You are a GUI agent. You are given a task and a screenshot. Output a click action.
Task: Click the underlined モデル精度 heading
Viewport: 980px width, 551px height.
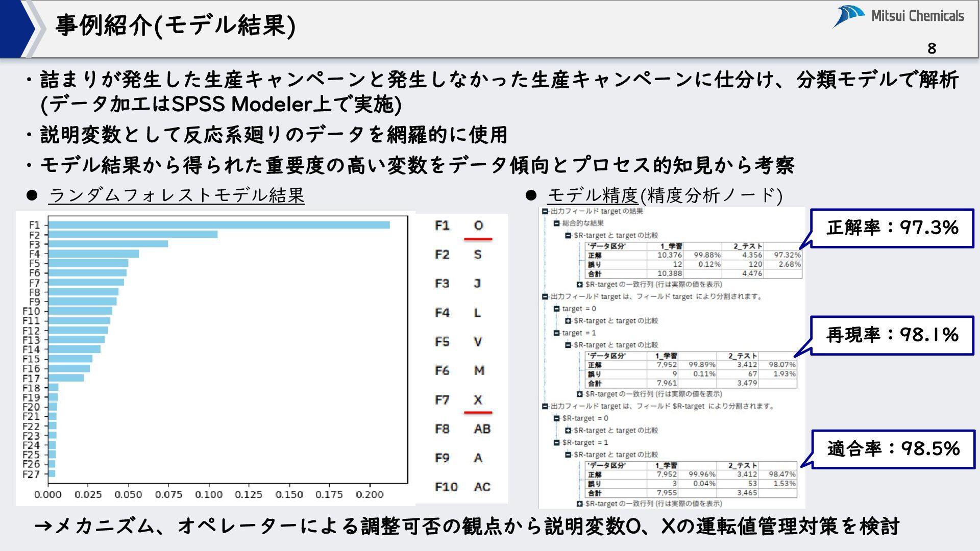pyautogui.click(x=592, y=195)
